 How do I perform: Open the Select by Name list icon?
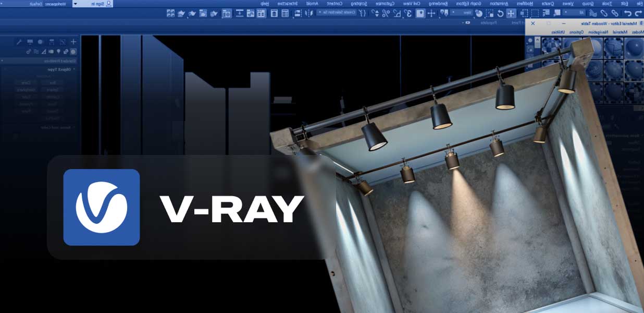547,13
